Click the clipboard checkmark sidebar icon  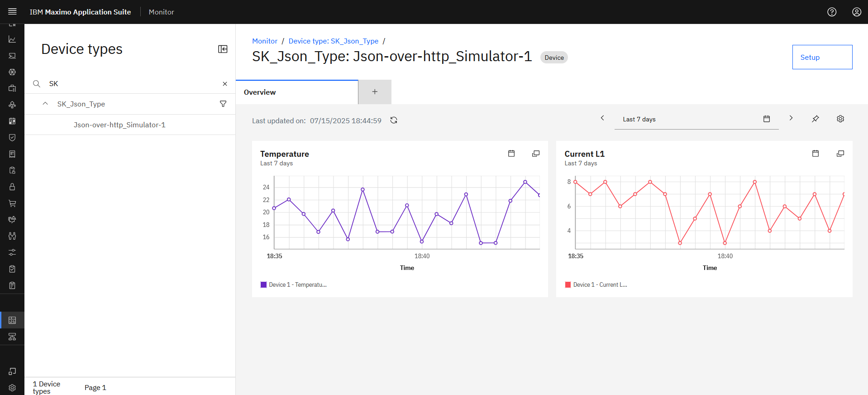[x=12, y=269]
